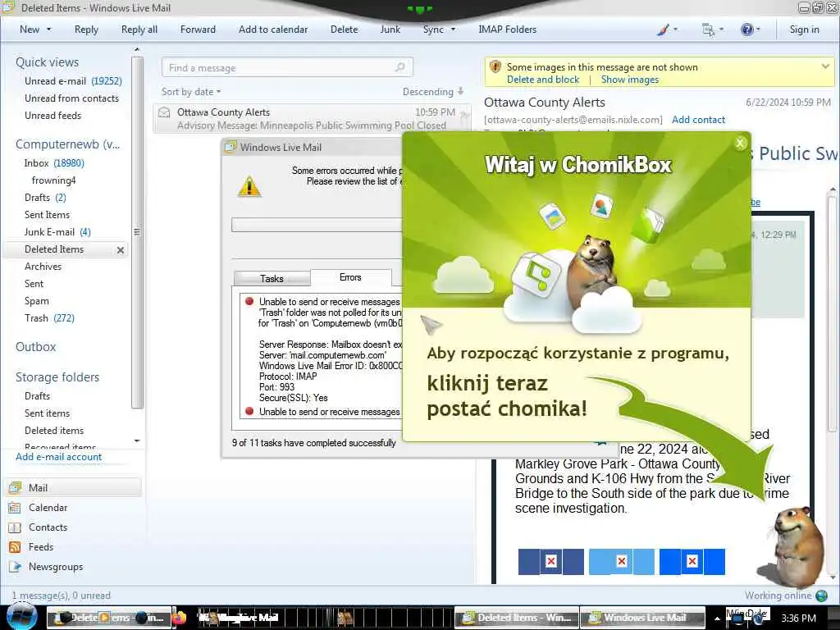Click Junk in the toolbar

click(390, 30)
